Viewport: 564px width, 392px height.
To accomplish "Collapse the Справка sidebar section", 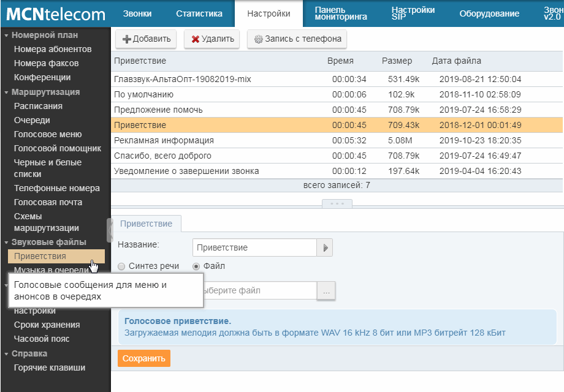I will [6, 354].
